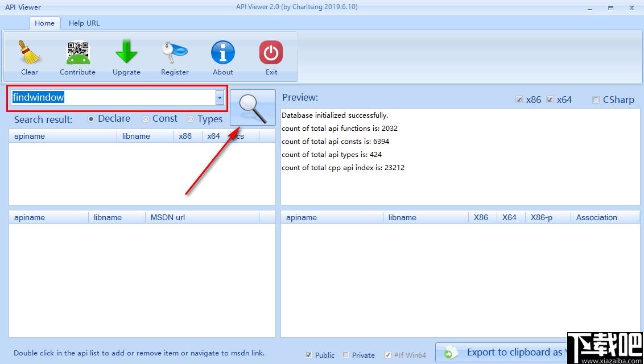The image size is (644, 364).
Task: Open the Register key icon
Action: click(175, 52)
